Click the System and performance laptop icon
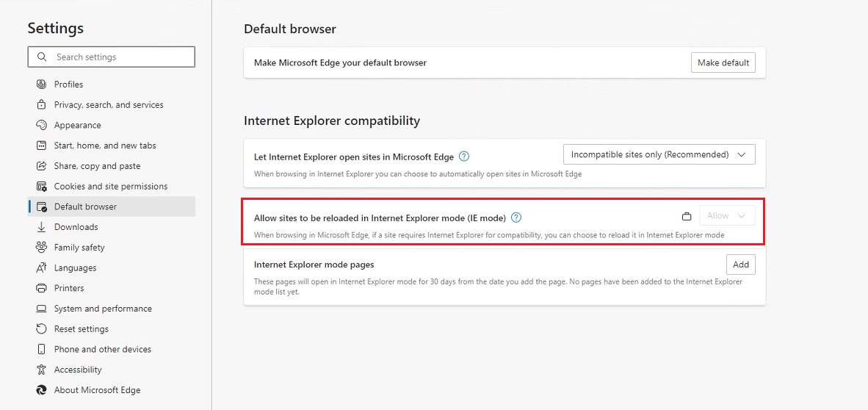This screenshot has width=868, height=410. pos(42,309)
